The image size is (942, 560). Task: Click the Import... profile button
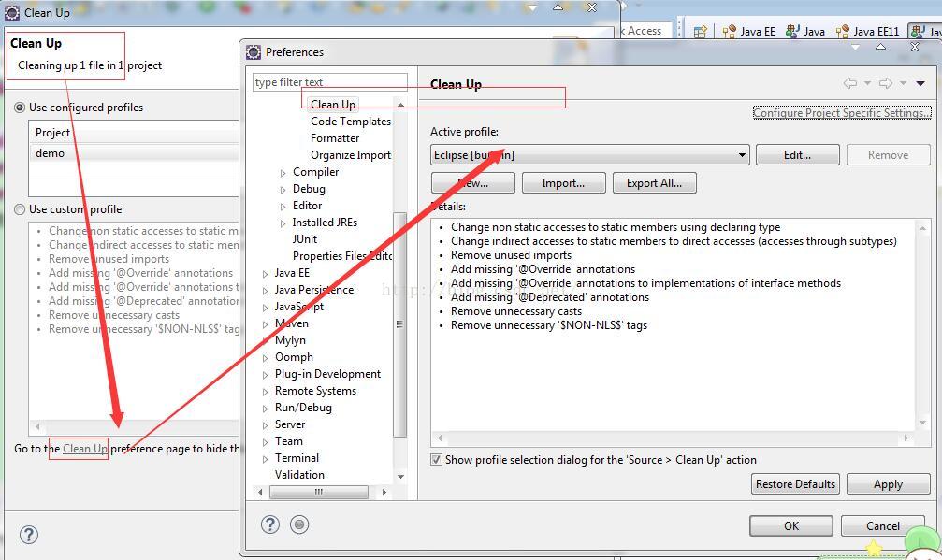563,183
